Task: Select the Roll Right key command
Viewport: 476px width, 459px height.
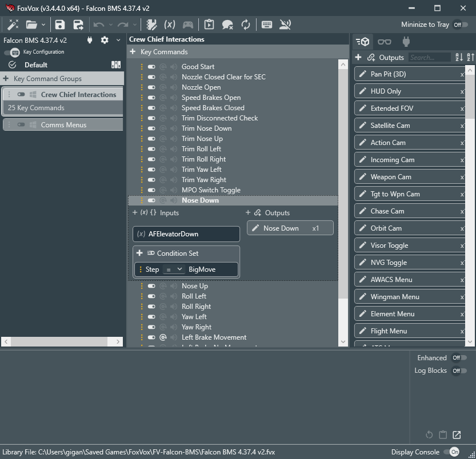Action: point(196,307)
